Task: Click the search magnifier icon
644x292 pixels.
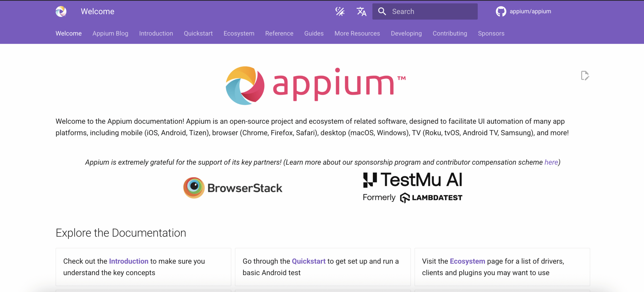Action: (x=382, y=11)
